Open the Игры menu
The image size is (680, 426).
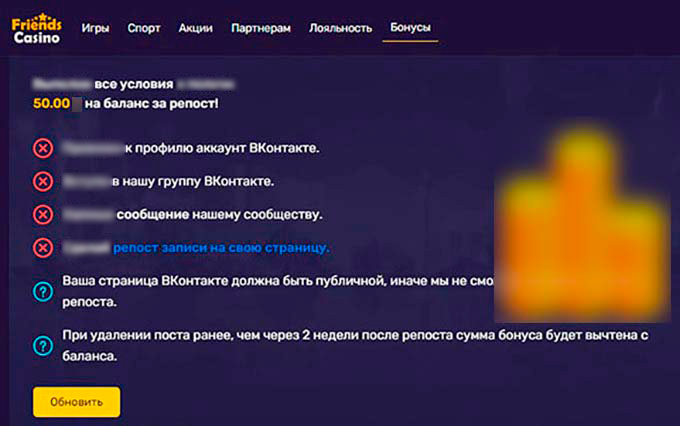coord(95,28)
